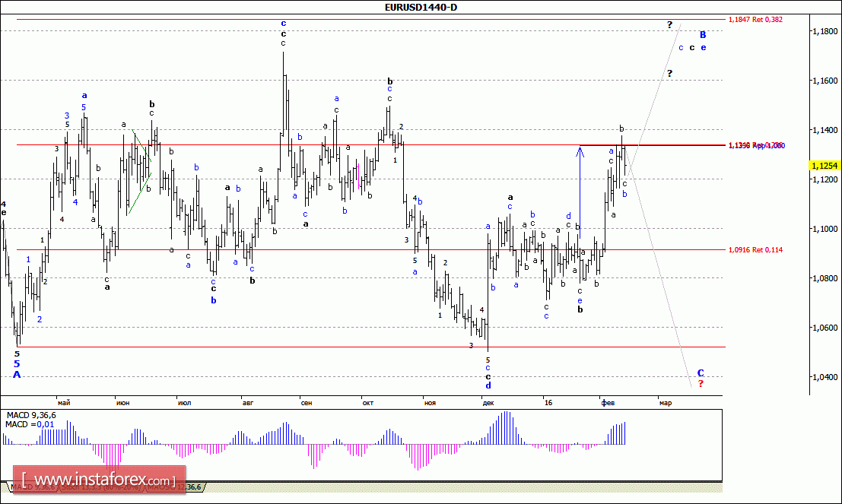Select the 1,1847 Ret 0,382 level label
Image resolution: width=842 pixels, height=504 pixels.
tap(755, 19)
